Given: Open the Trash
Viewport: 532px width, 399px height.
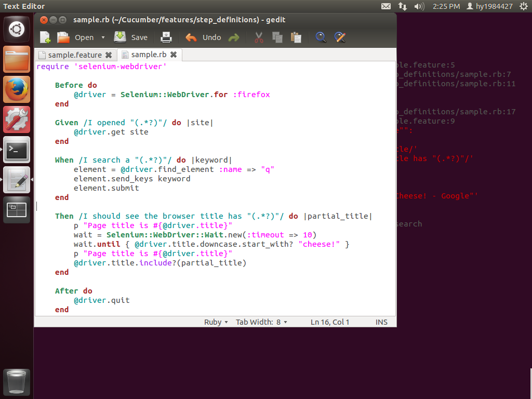Looking at the screenshot, I should click(17, 382).
